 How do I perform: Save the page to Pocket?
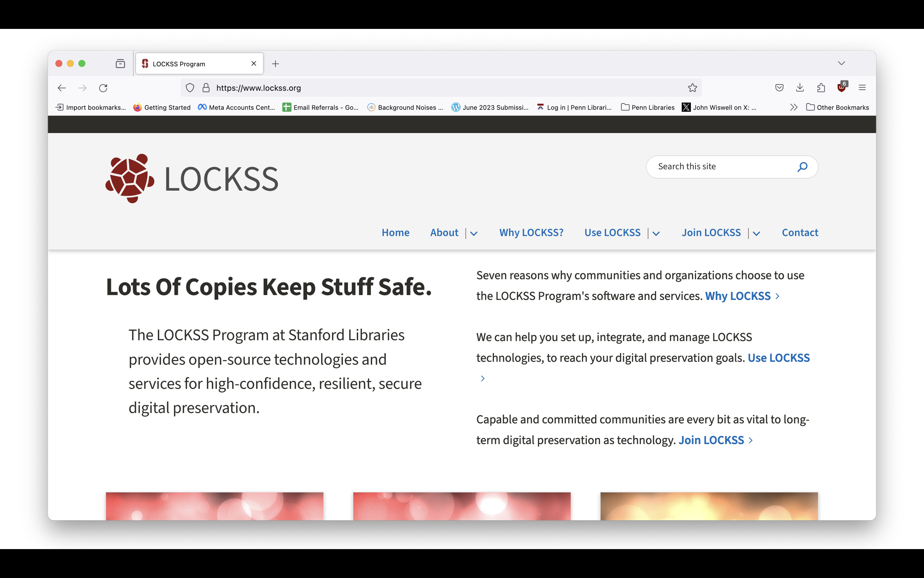point(779,88)
